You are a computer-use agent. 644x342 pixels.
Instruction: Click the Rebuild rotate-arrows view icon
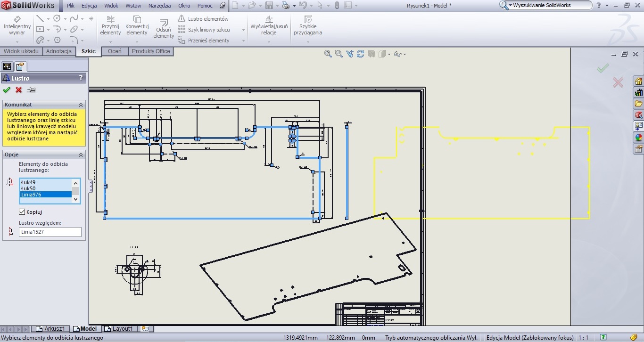tap(360, 54)
